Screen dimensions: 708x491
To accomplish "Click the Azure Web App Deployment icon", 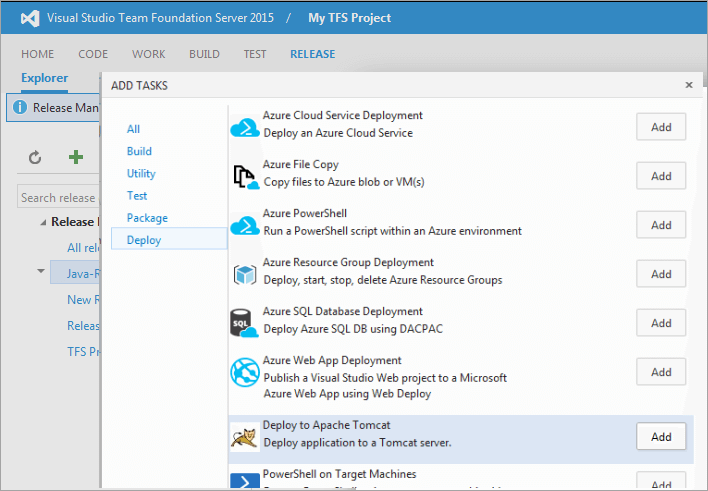I will (x=245, y=372).
